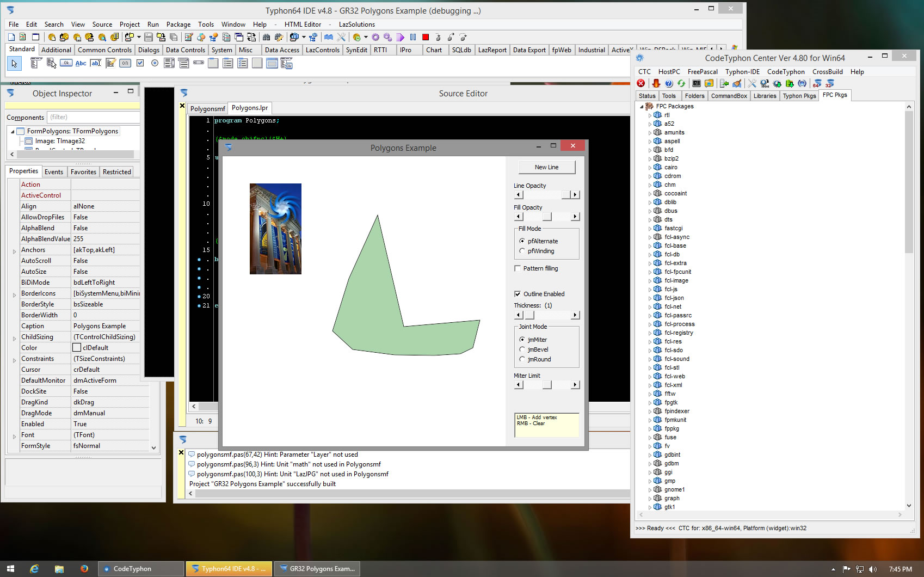924x577 pixels.
Task: Click the Windows Start button
Action: (x=10, y=569)
